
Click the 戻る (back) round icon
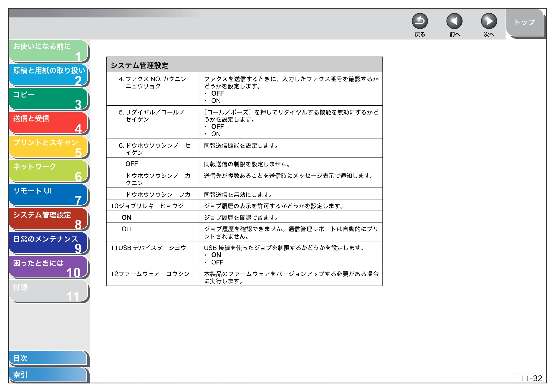click(420, 21)
